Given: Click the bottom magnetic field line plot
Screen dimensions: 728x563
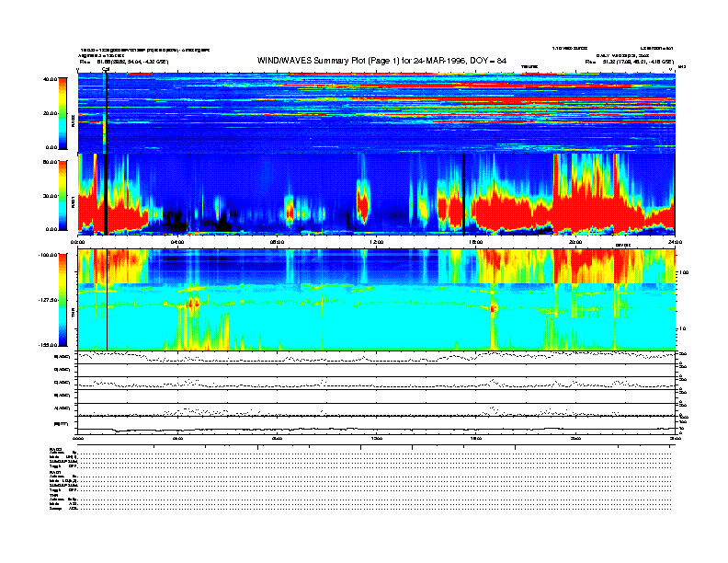Looking at the screenshot, I should click(x=376, y=425).
